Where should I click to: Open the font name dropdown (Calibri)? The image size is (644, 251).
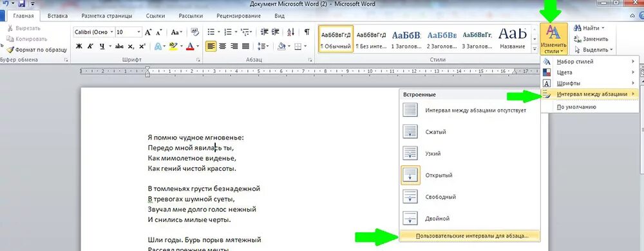[111, 32]
